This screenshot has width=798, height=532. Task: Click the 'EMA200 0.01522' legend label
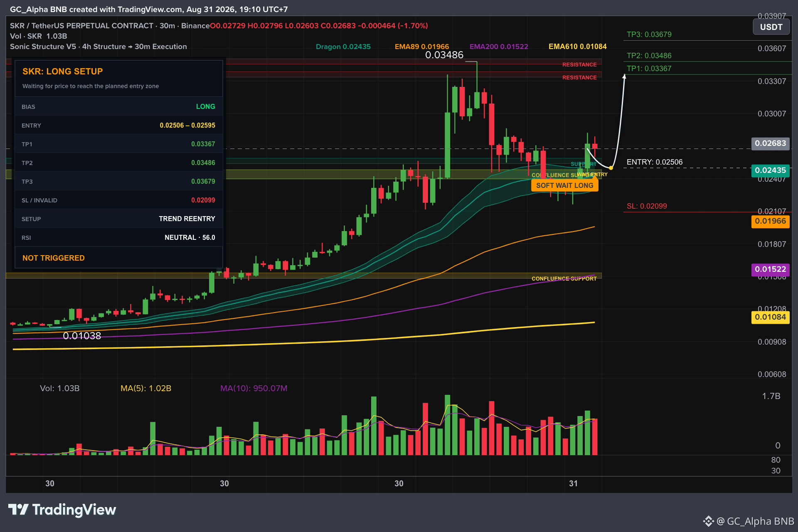[499, 47]
